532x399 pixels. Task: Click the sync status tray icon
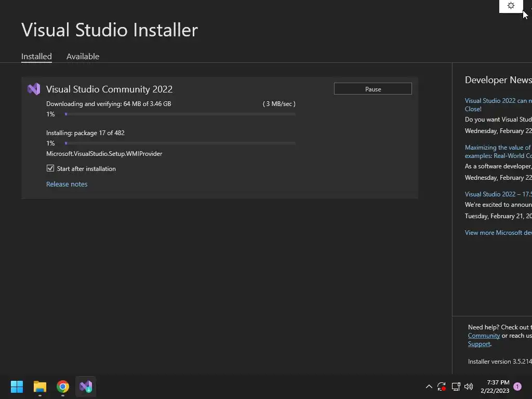pos(442,387)
